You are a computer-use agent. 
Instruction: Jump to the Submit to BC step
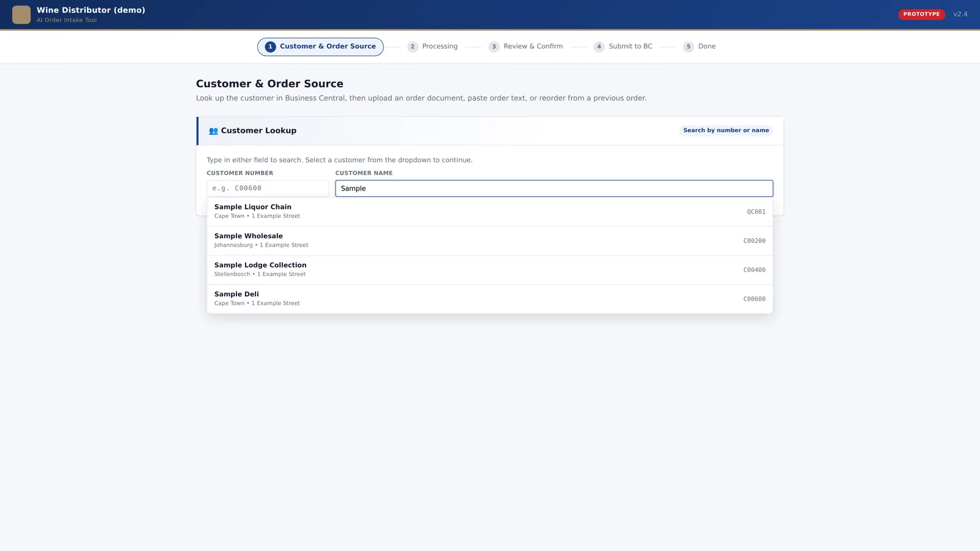point(623,47)
